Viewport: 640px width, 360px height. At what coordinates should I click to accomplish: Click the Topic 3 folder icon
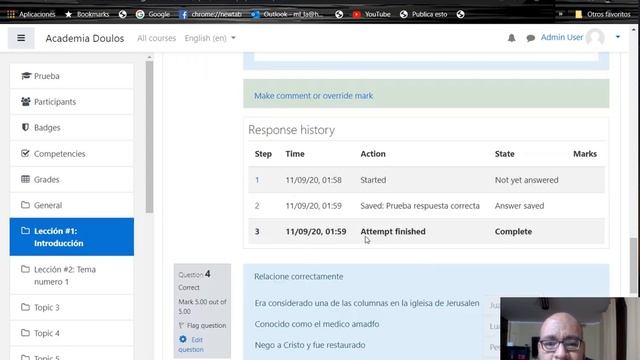pos(25,307)
